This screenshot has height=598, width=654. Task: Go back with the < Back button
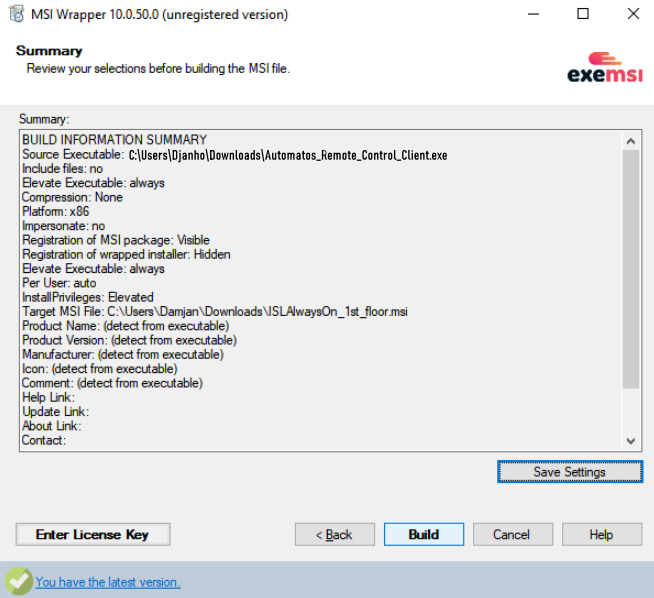coord(335,534)
